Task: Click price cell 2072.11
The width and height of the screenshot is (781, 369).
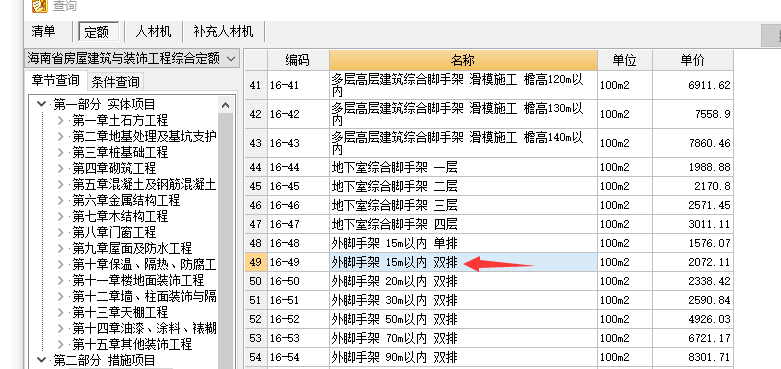Action: tap(693, 262)
